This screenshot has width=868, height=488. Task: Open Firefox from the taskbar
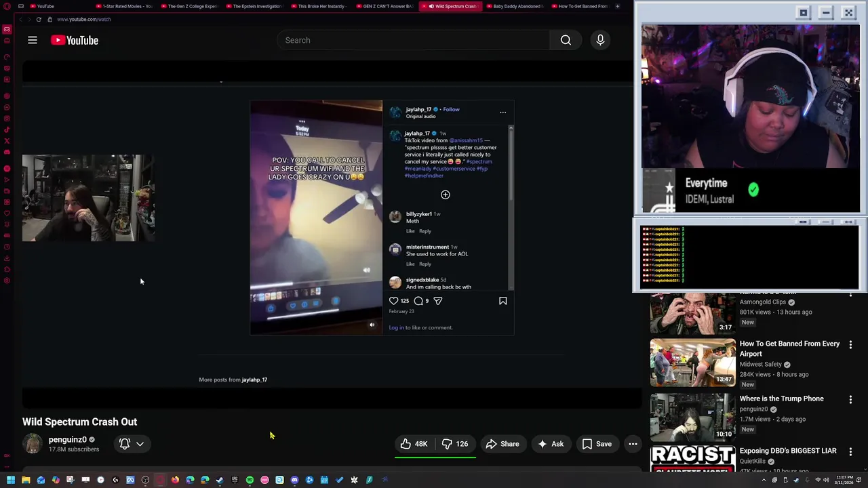(175, 480)
